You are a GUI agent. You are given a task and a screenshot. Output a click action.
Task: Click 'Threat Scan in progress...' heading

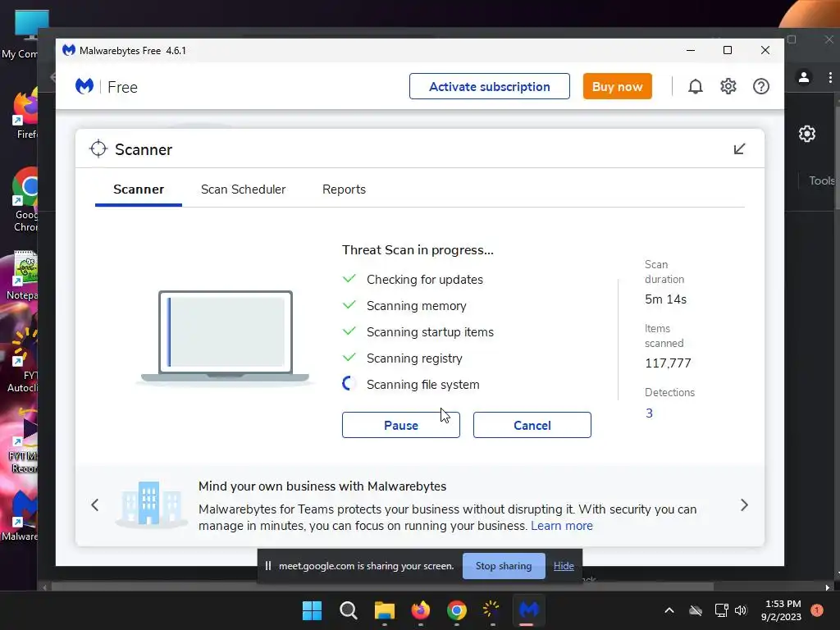(x=418, y=250)
